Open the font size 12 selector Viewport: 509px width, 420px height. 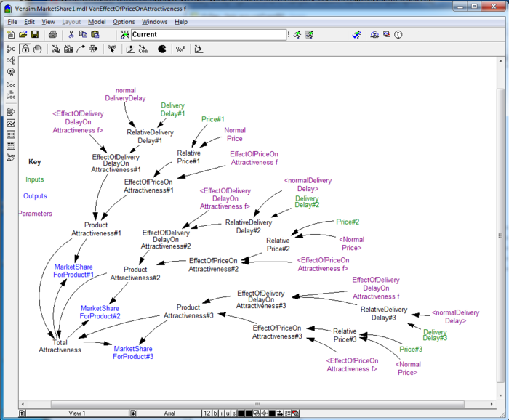(207, 413)
